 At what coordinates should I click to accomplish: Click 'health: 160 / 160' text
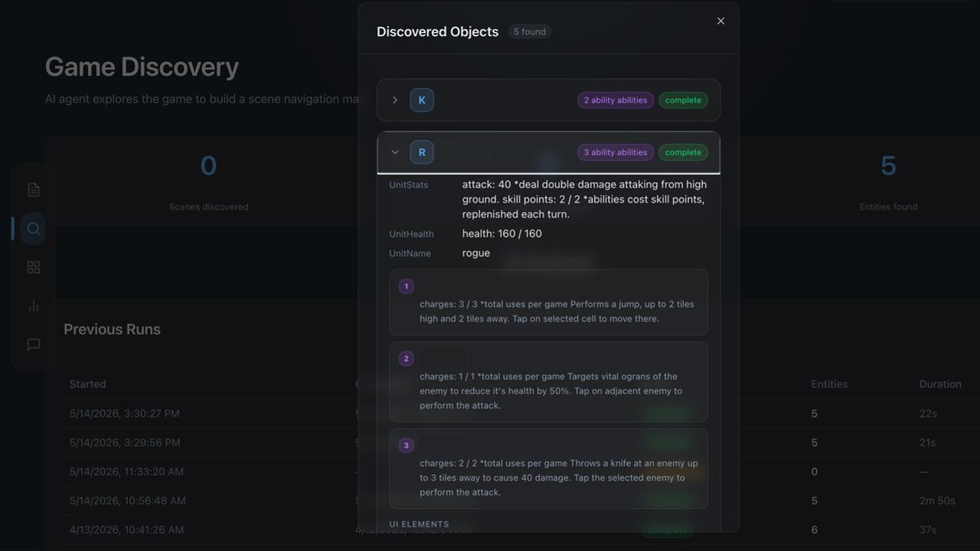(502, 234)
